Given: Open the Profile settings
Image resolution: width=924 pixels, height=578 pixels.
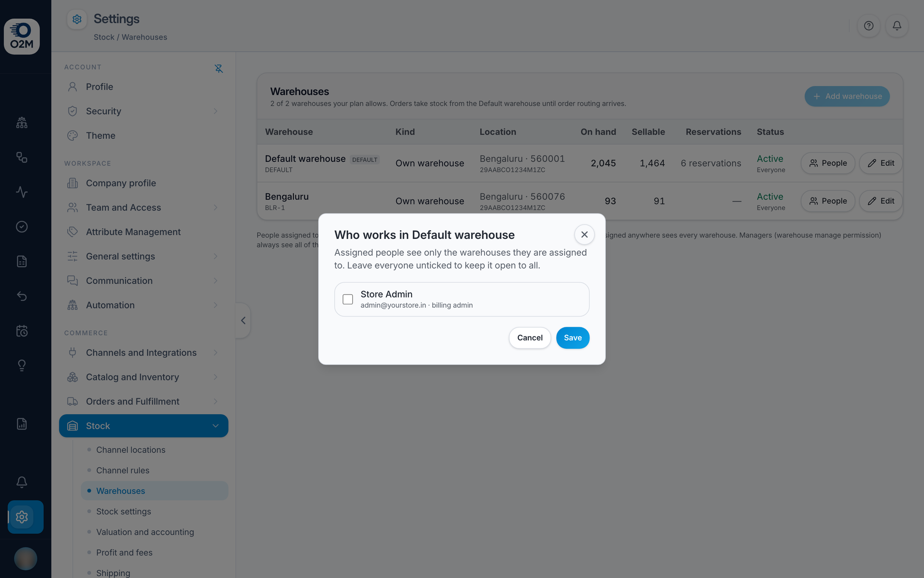Looking at the screenshot, I should tap(143, 87).
